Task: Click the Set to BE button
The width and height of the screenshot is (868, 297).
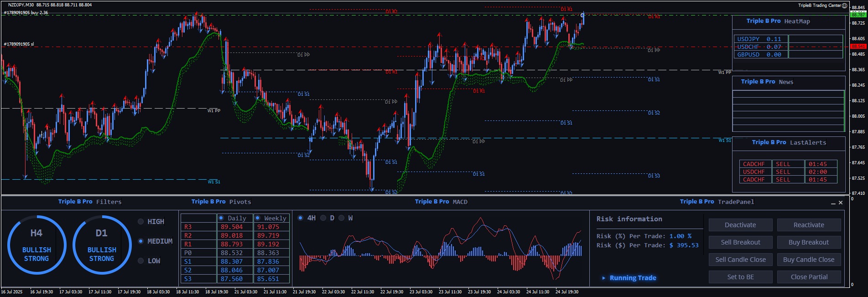Action: 740,277
